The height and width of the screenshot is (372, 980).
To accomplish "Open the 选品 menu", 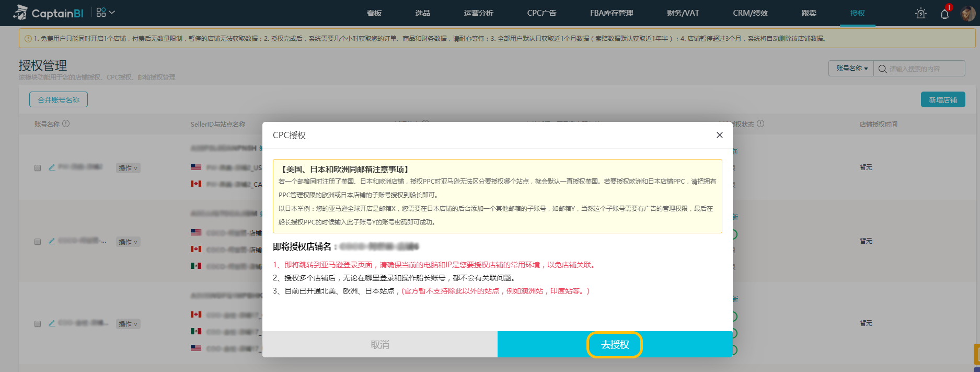I will coord(423,13).
